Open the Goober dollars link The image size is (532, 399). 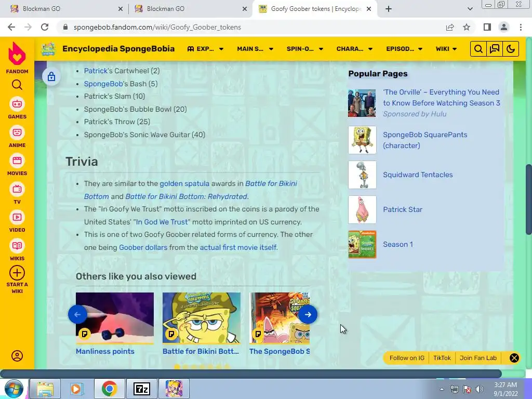[143, 247]
